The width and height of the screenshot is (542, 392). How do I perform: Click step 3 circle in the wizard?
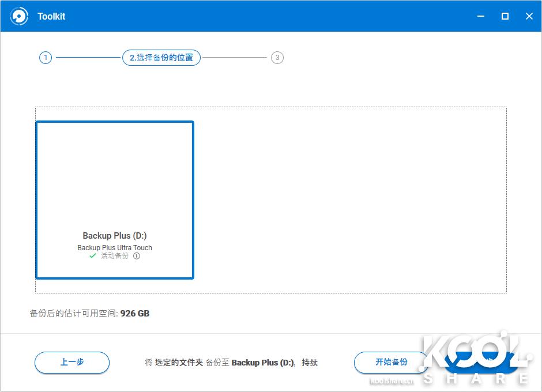coord(277,58)
